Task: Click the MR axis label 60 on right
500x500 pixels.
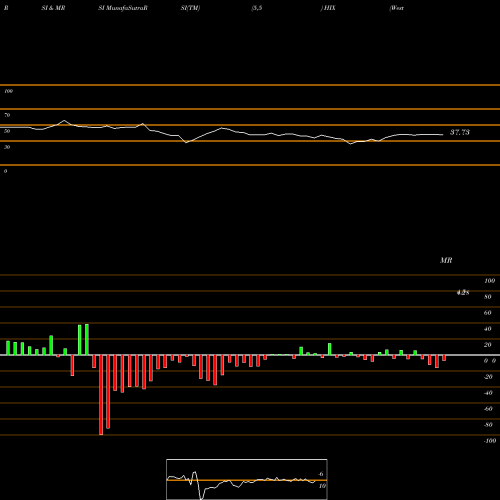Action: pyautogui.click(x=488, y=313)
